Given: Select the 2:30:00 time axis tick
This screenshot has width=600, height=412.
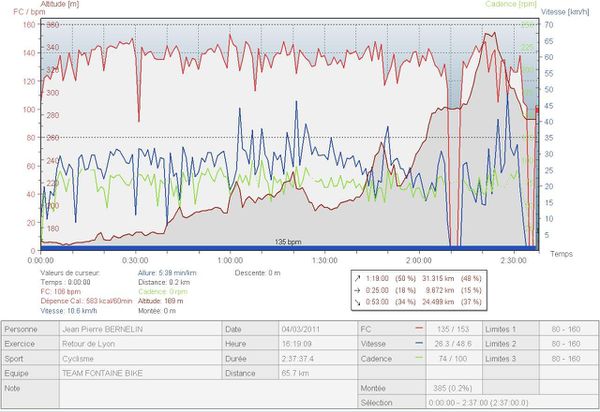Looking at the screenshot, I should (514, 261).
